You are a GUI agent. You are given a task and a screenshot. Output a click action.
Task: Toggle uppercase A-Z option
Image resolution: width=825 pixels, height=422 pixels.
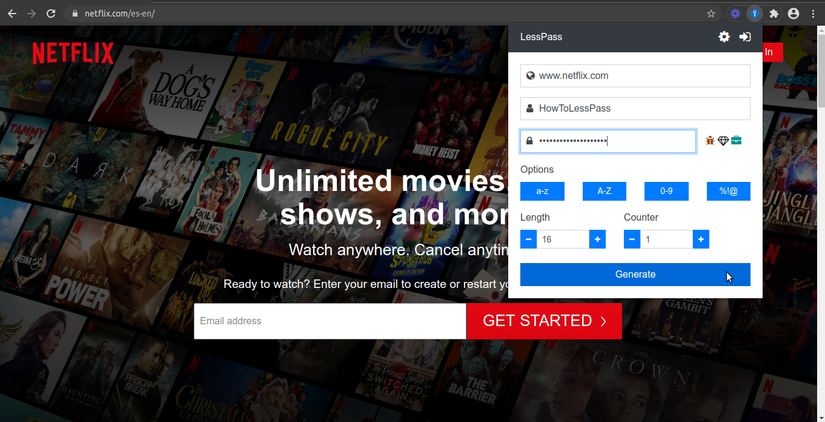click(x=604, y=191)
